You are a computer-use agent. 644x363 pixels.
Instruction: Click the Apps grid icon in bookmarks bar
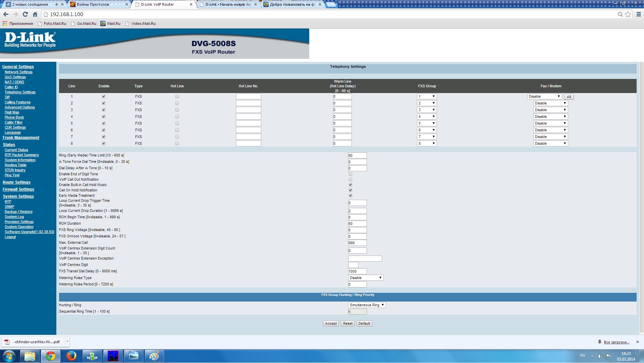click(x=5, y=24)
